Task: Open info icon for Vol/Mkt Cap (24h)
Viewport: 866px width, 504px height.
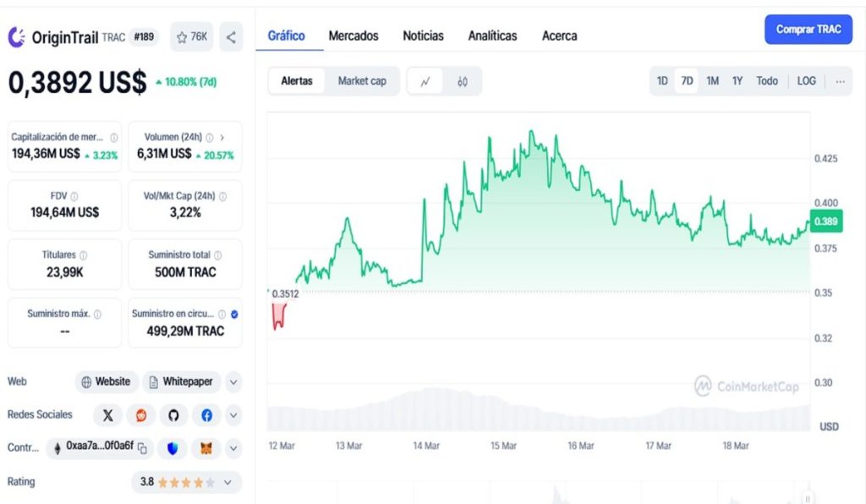Action: click(222, 196)
